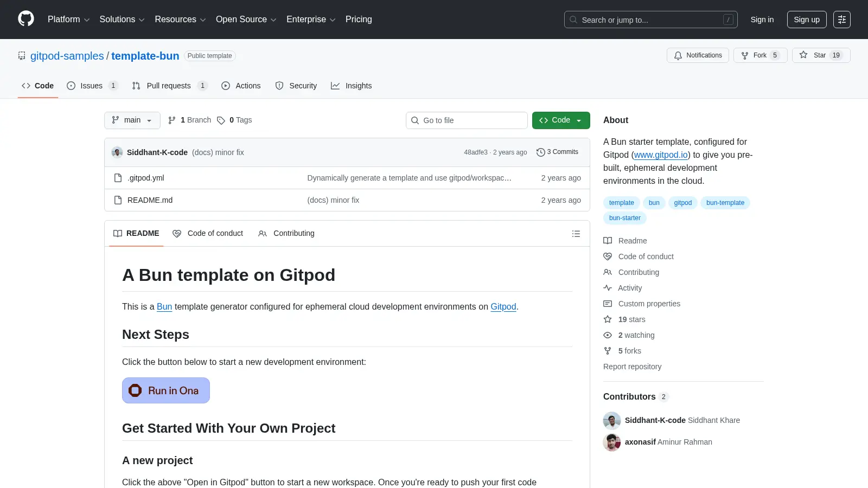Screen dimensions: 868x488
Task: Open the GitHub home logo
Action: (26, 19)
